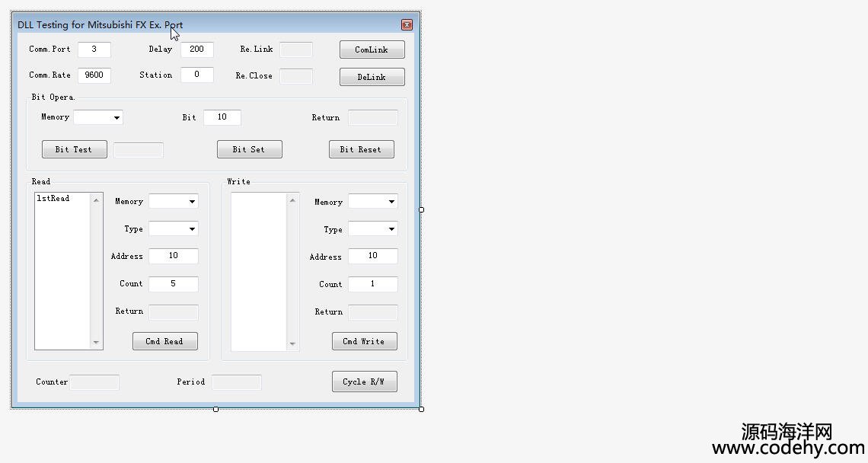
Task: Click the "Type" label in Read group
Action: 133,228
